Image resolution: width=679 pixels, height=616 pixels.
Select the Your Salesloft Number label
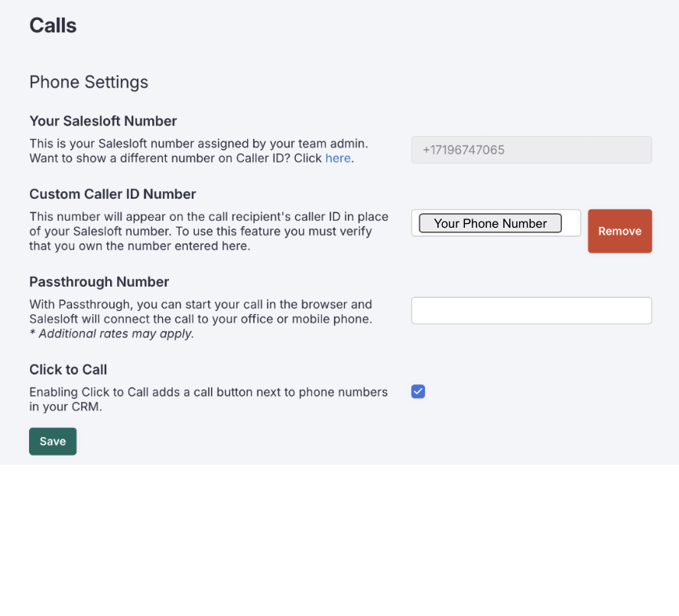pos(102,121)
